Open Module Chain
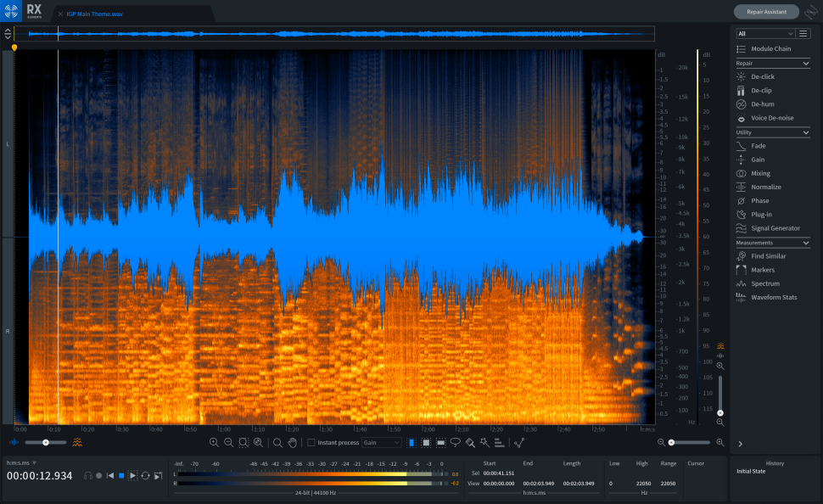Image resolution: width=823 pixels, height=504 pixels. [x=771, y=50]
